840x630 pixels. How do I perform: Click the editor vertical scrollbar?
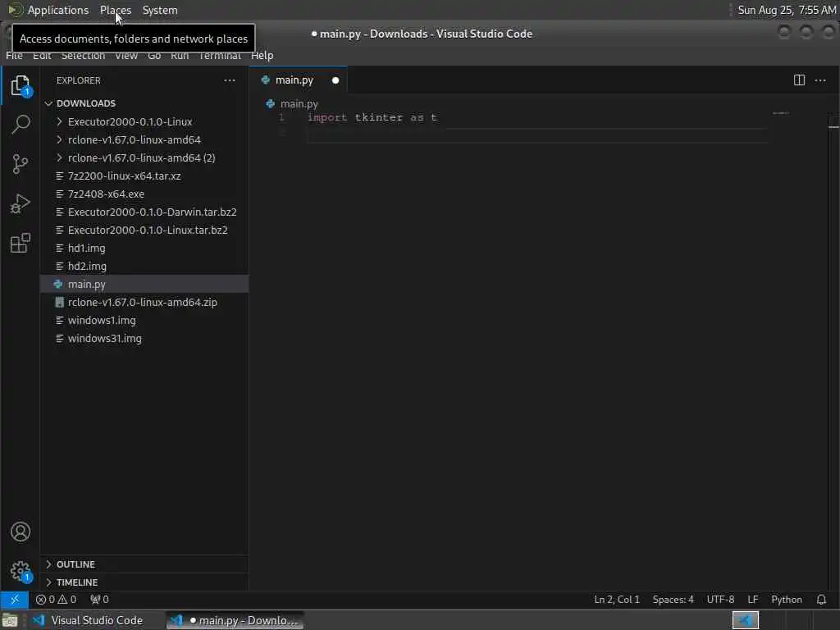pos(833,351)
